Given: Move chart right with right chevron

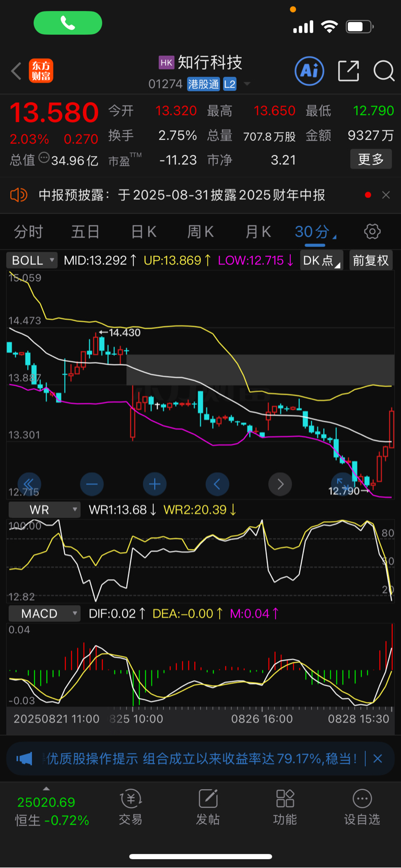Looking at the screenshot, I should pos(280,484).
